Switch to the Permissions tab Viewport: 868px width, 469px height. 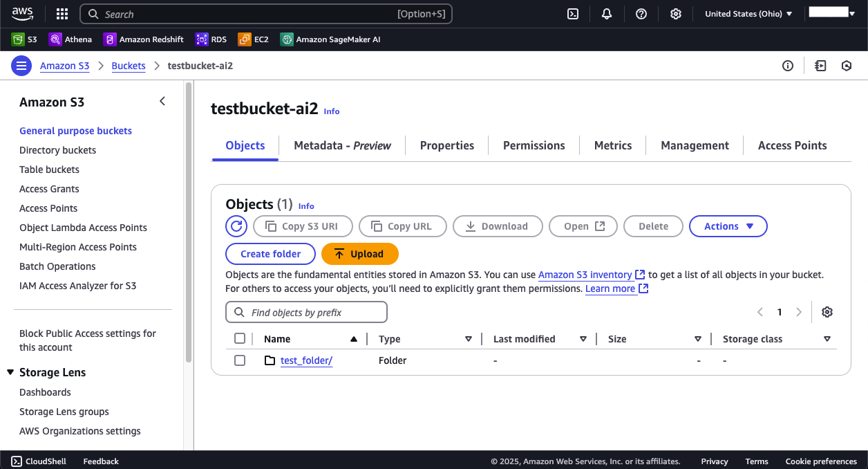click(x=534, y=145)
